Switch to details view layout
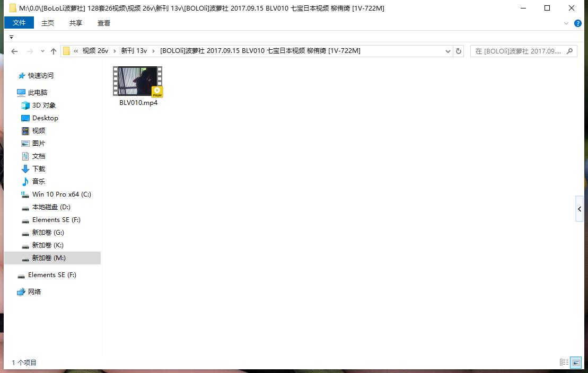This screenshot has height=373, width=588. 564,362
